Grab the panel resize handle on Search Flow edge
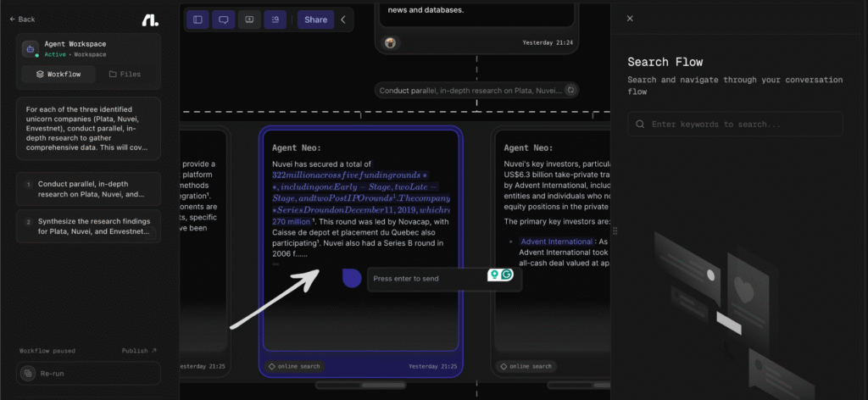868x400 pixels. (x=615, y=231)
